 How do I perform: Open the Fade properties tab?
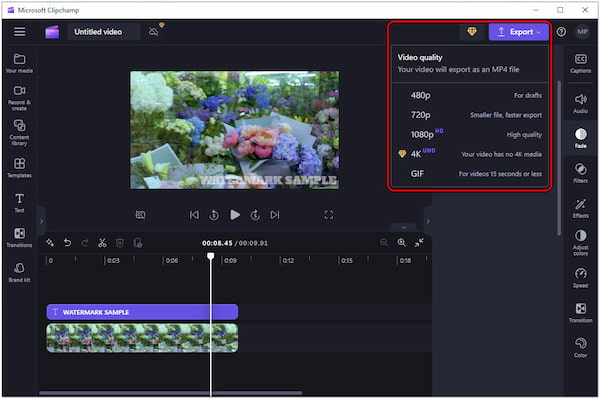tap(580, 138)
